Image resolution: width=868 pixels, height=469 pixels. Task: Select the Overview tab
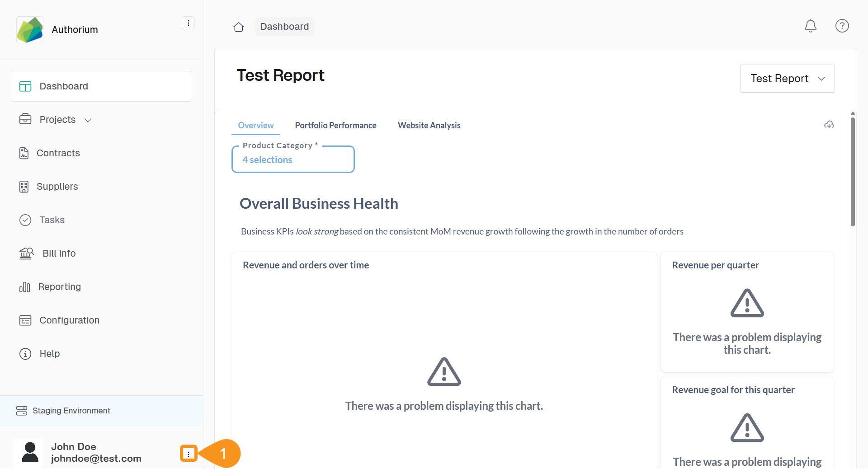tap(256, 126)
